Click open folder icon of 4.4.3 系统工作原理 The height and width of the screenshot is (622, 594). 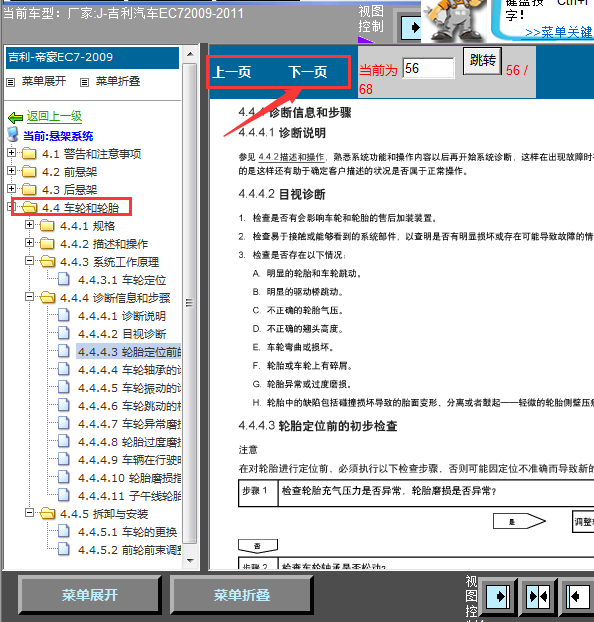(48, 261)
